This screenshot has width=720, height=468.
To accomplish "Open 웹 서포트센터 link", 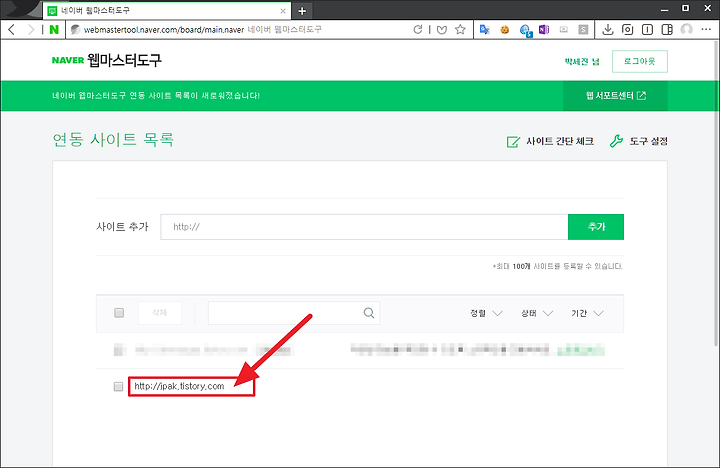I will tap(615, 96).
